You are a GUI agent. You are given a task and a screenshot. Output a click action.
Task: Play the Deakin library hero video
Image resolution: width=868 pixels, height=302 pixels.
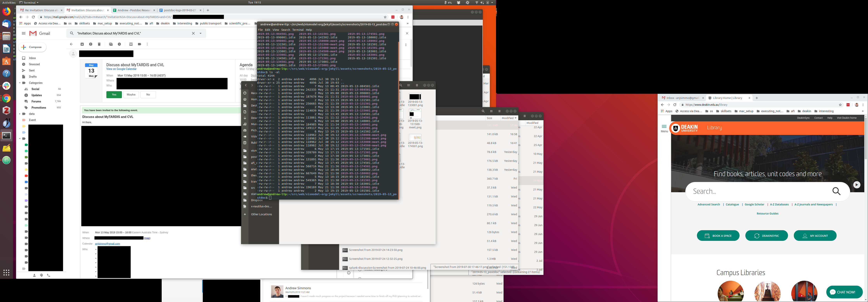(857, 184)
